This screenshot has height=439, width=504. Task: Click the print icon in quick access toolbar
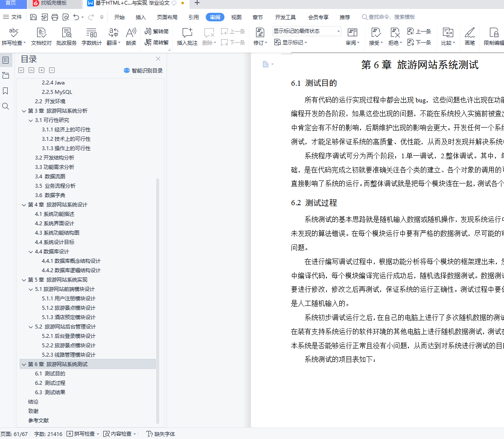tap(55, 17)
